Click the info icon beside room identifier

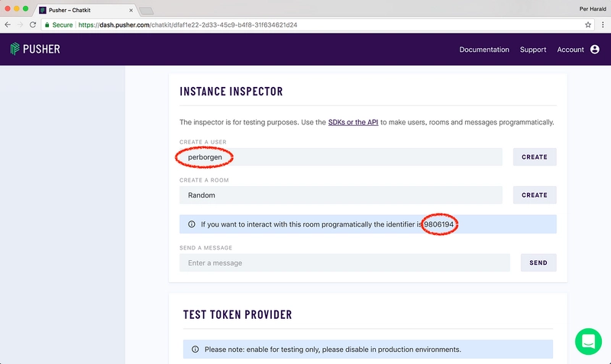tap(192, 224)
